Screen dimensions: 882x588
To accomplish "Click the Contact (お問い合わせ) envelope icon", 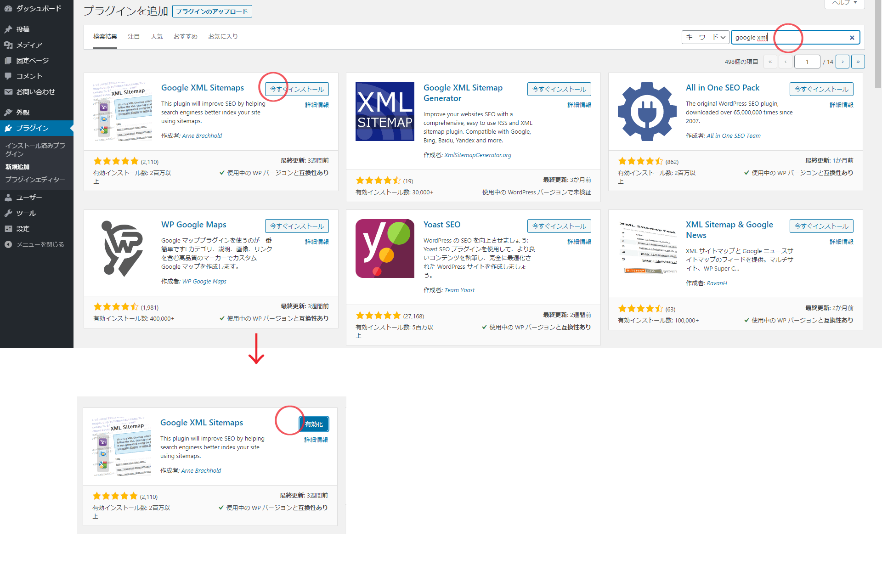I will pyautogui.click(x=8, y=92).
